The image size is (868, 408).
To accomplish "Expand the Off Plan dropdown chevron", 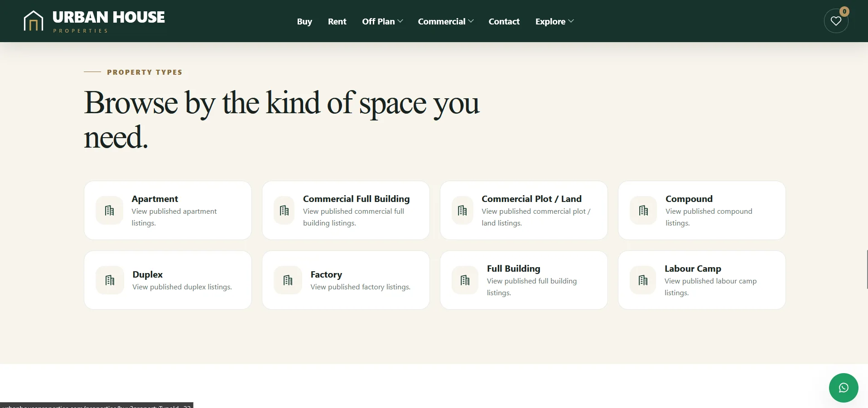I will 400,21.
